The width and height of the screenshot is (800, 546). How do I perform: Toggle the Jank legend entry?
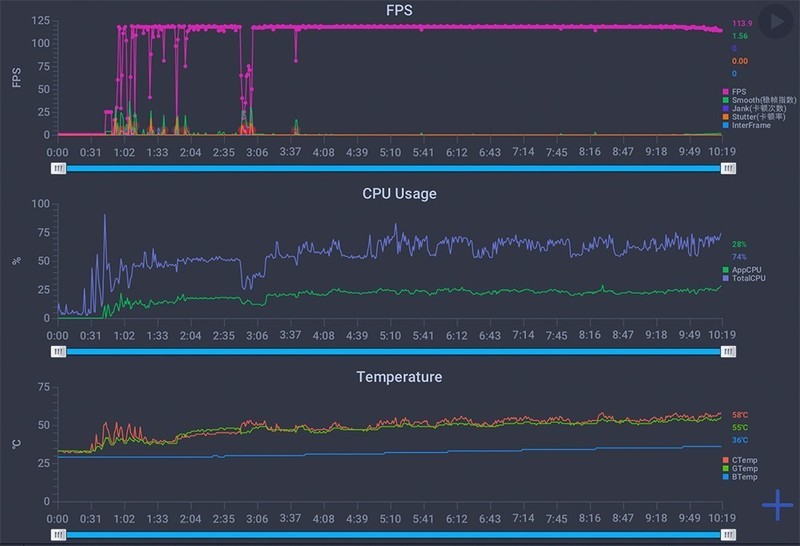[755, 108]
